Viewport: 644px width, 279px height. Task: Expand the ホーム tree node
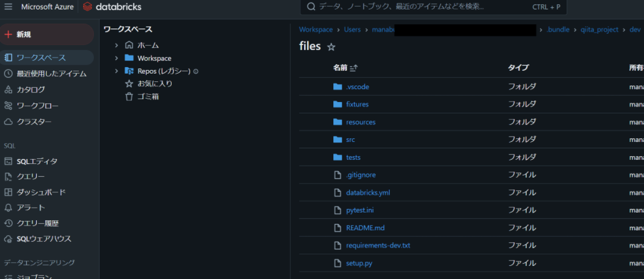(x=116, y=45)
